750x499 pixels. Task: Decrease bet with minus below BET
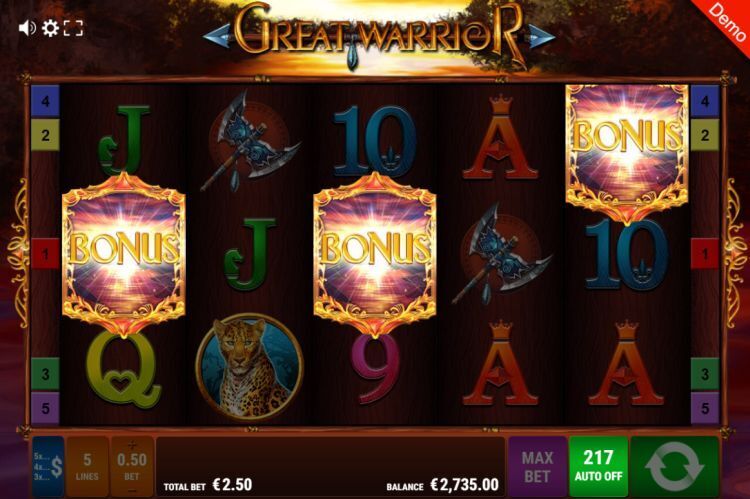coord(132,490)
